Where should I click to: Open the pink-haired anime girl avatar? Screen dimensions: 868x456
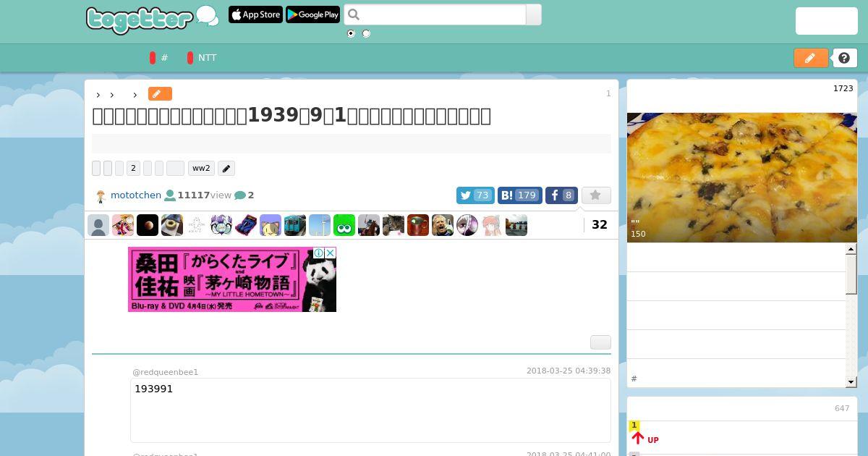492,225
